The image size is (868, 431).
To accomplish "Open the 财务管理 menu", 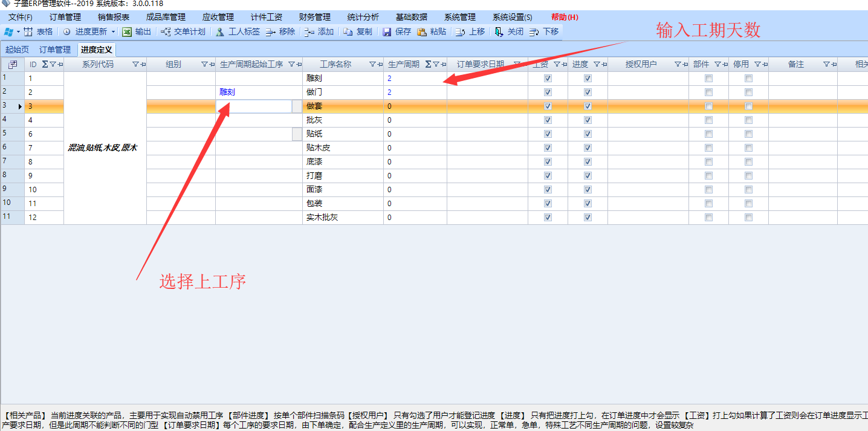I will [315, 17].
